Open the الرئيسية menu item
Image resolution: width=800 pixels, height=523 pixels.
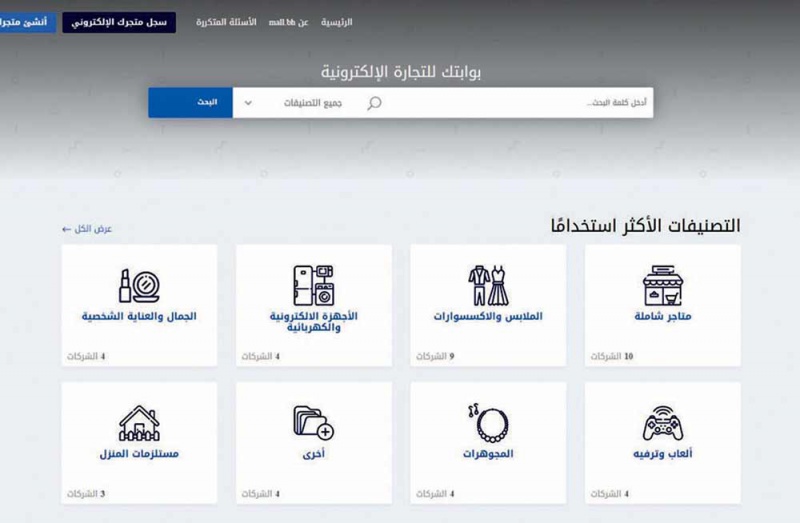click(337, 22)
